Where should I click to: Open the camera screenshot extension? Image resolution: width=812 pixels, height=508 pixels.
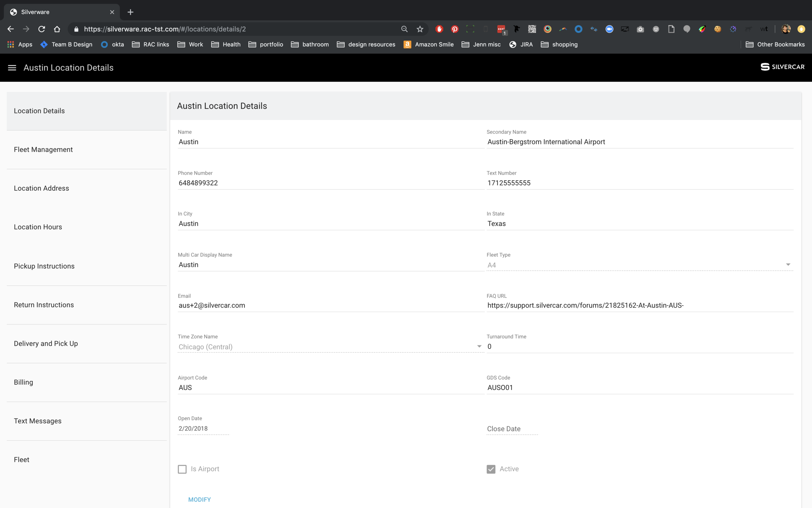(x=640, y=29)
